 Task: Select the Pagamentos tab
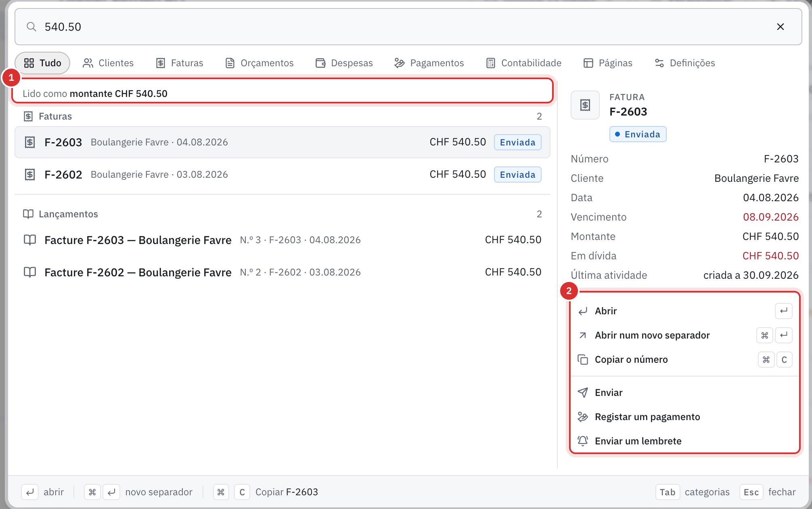[429, 63]
